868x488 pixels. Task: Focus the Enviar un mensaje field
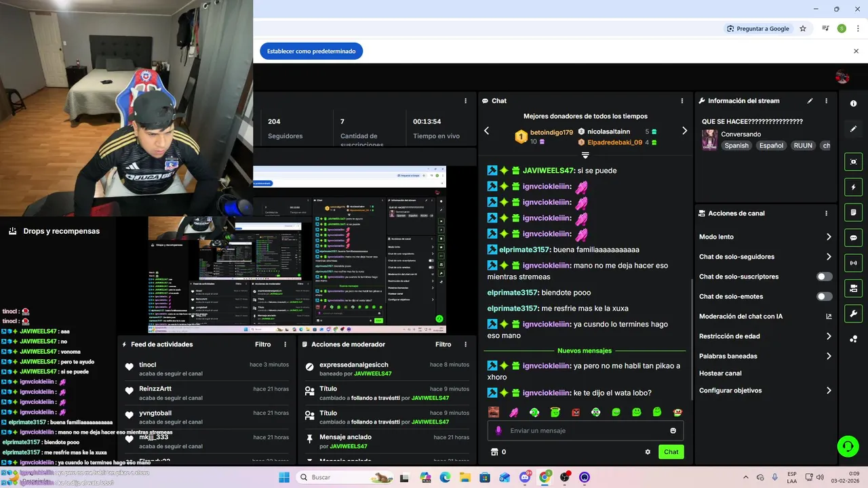(585, 430)
